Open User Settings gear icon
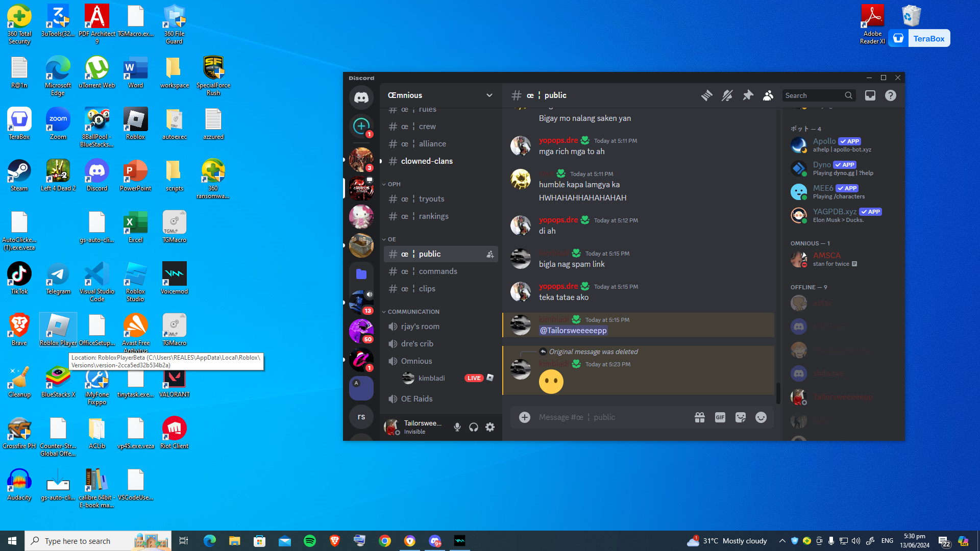 (x=490, y=427)
